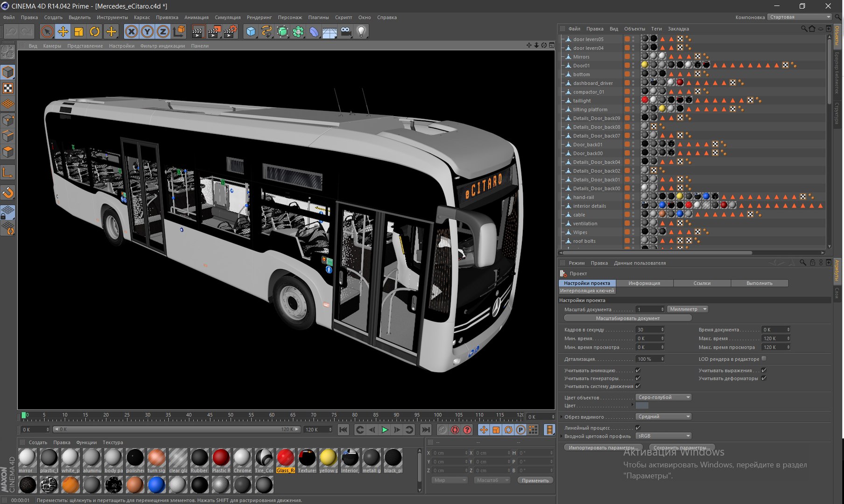
Task: Enable the axis mode L-shaped icon
Action: (x=8, y=173)
